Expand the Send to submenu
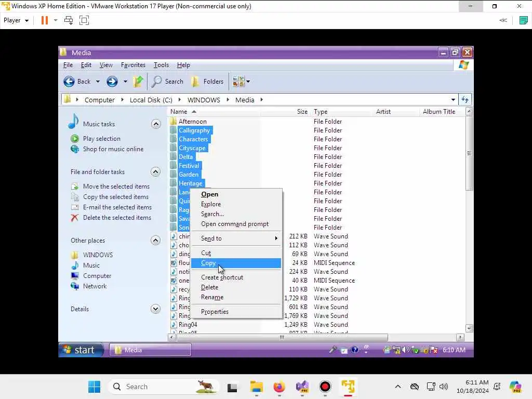 pos(236,238)
